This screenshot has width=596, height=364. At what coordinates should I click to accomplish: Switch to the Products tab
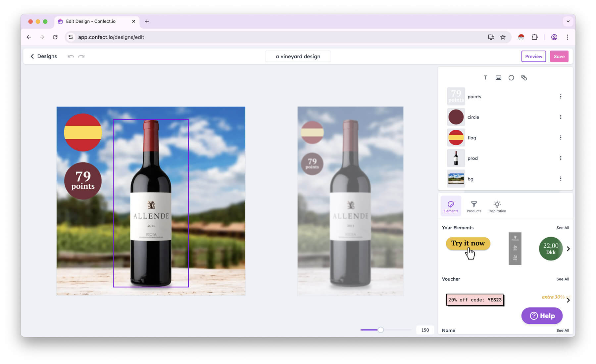click(474, 206)
